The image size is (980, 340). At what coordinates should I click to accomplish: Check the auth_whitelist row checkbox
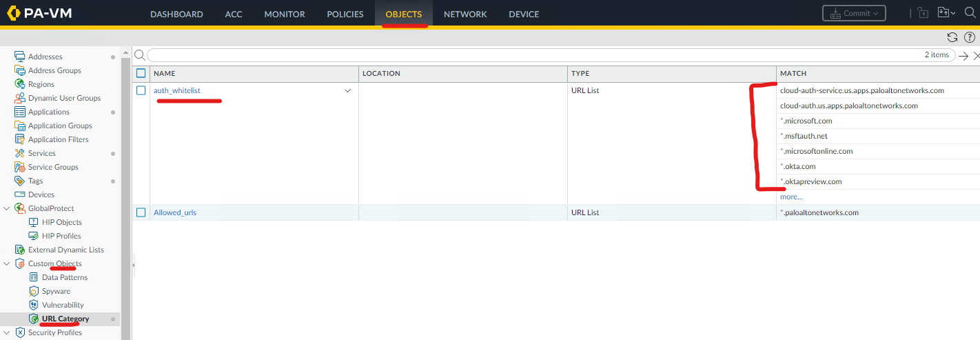[141, 90]
